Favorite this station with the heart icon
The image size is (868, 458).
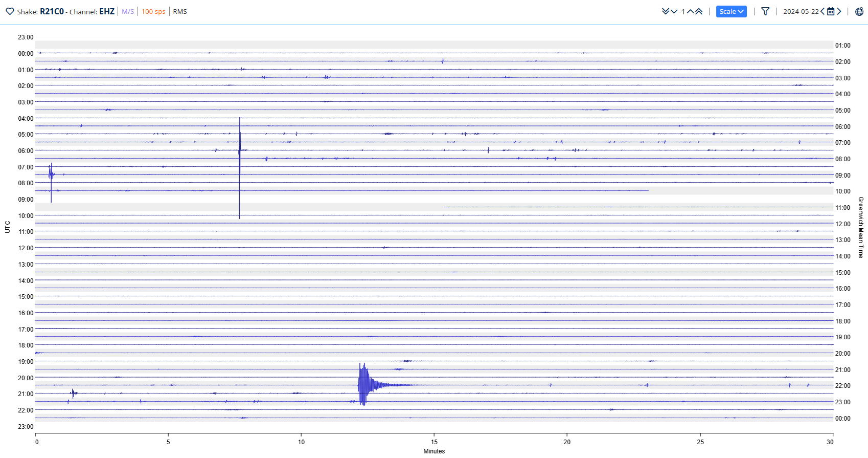(10, 11)
